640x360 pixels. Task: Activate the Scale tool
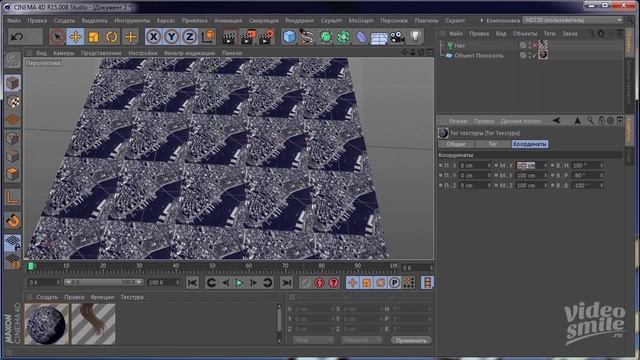coord(93,37)
